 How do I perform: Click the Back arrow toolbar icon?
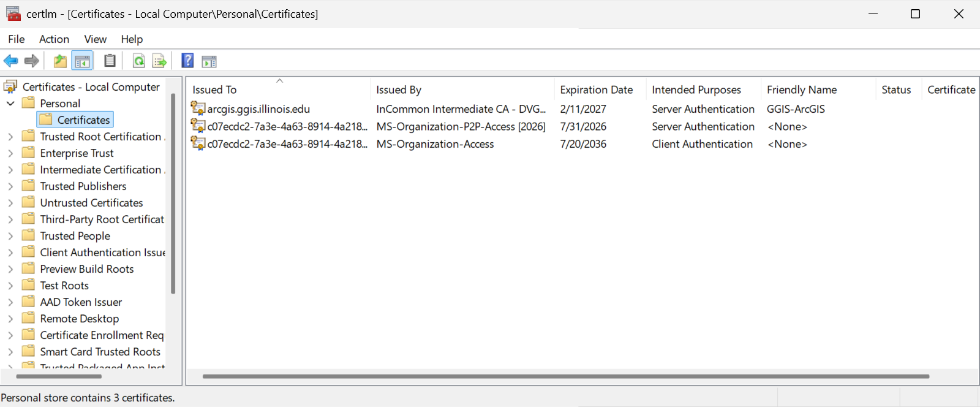pyautogui.click(x=11, y=61)
